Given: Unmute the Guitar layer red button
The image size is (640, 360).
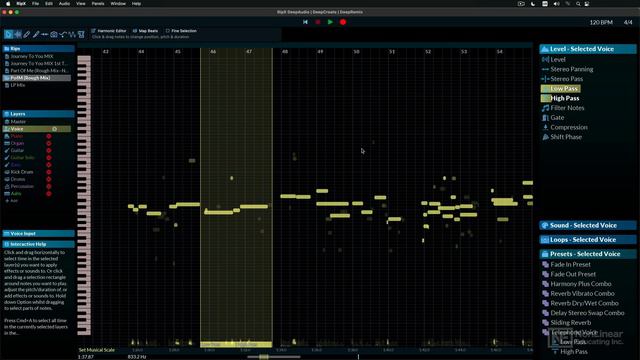Looking at the screenshot, I should point(49,151).
